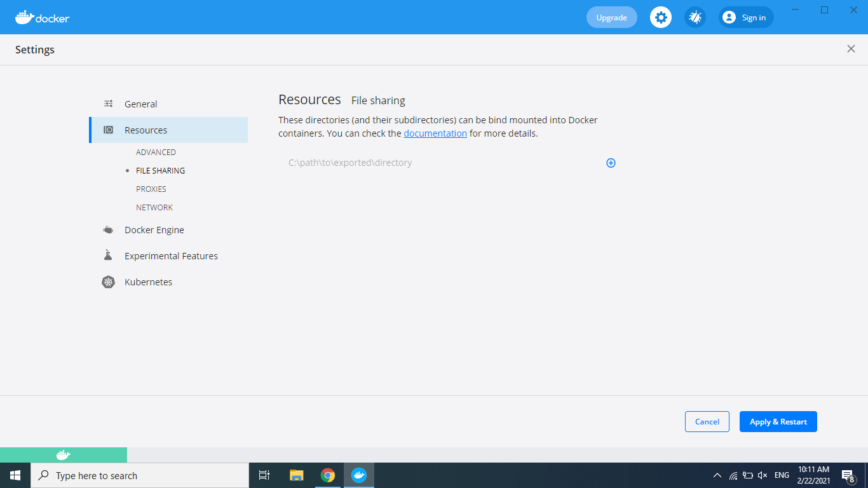The height and width of the screenshot is (488, 868).
Task: Click the Resources disk icon in sidebar
Action: (x=108, y=130)
